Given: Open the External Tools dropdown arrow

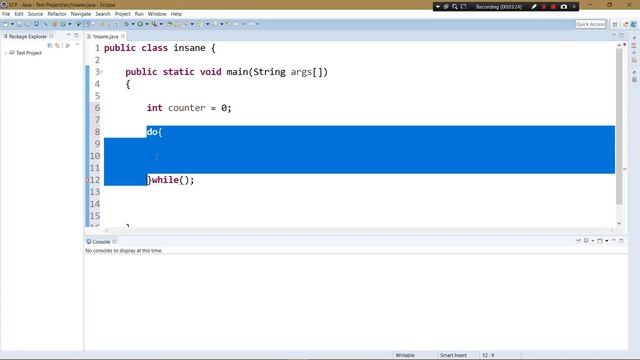Looking at the screenshot, I should [161, 24].
